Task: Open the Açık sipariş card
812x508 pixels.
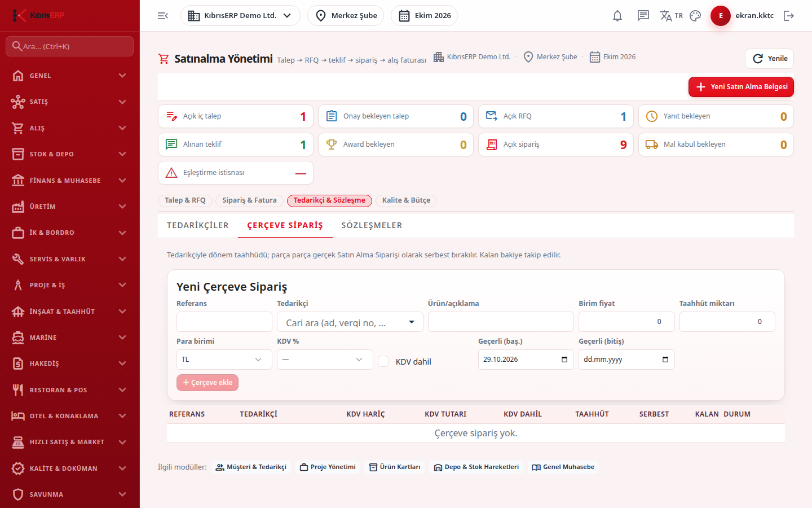Action: point(556,144)
